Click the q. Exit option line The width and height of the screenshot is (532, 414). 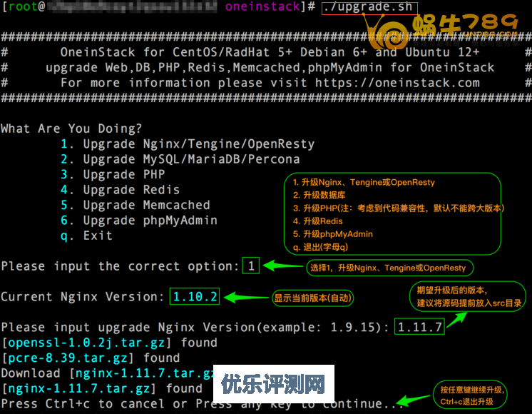tap(86, 236)
